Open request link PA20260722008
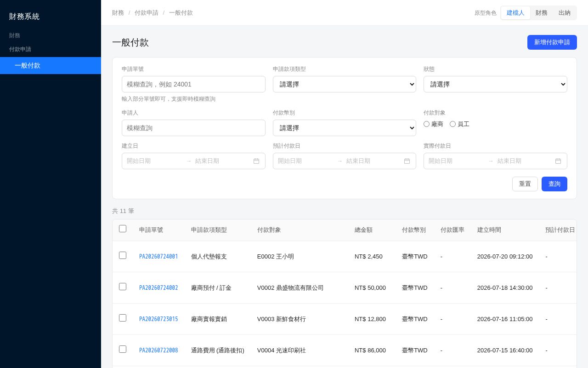Viewport: 588px width, 368px height. (x=158, y=351)
